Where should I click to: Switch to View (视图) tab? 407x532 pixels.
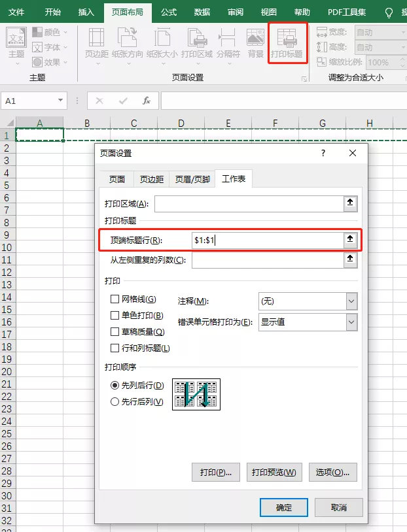point(269,12)
